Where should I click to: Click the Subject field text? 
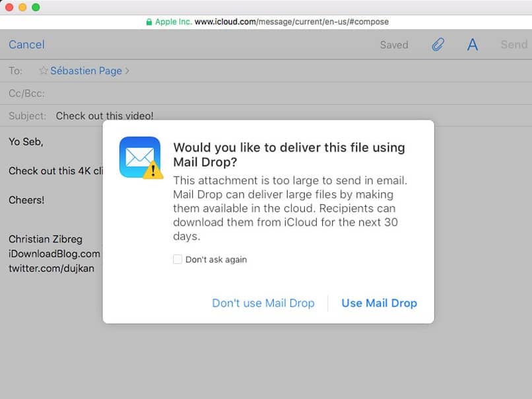[104, 116]
